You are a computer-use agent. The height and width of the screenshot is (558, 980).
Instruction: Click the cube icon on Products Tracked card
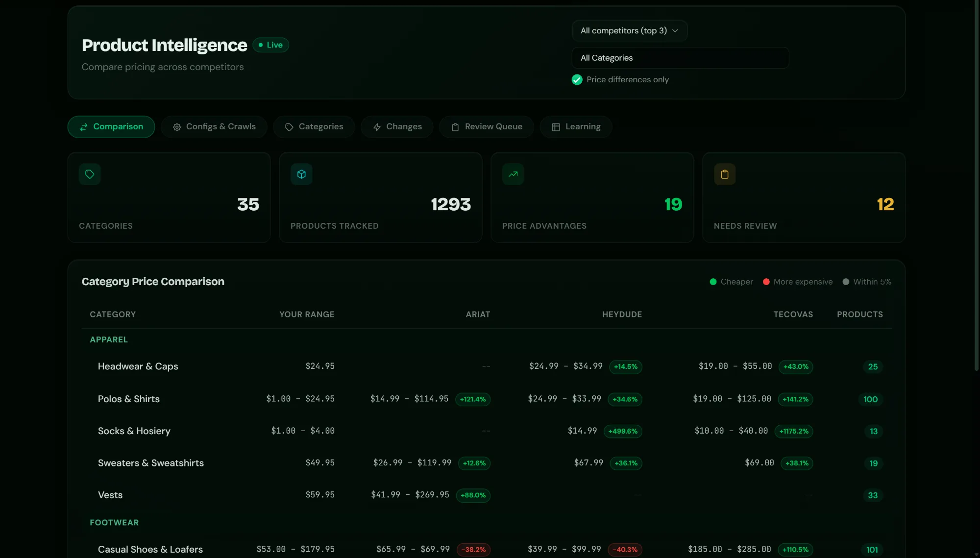301,174
